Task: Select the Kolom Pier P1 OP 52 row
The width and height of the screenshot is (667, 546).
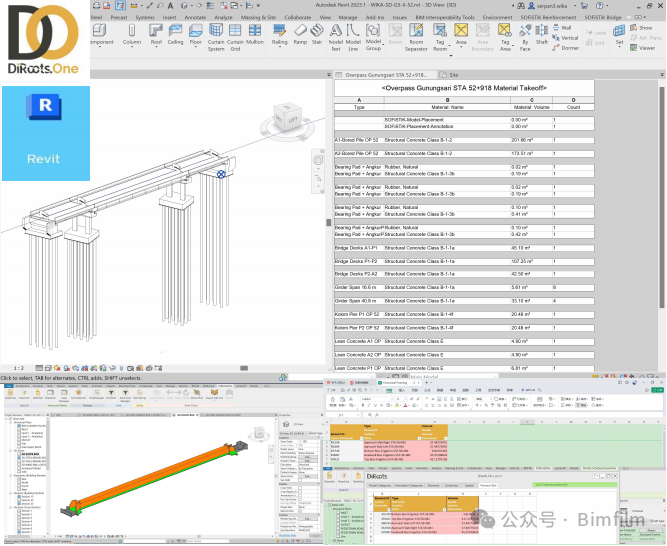Action: coord(464,314)
